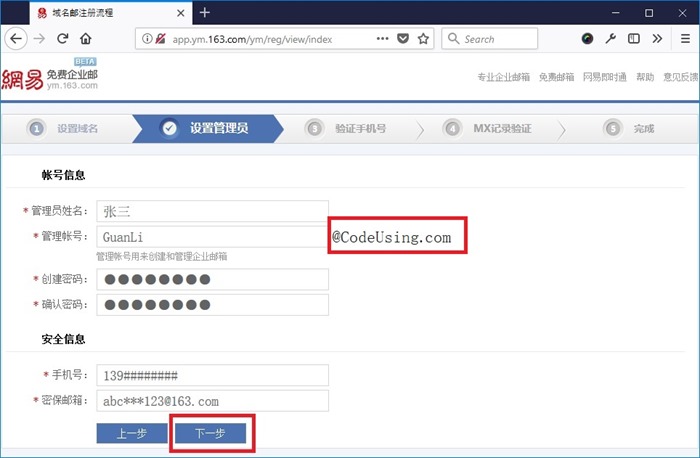Click the 创建密码 password field

[x=212, y=279]
